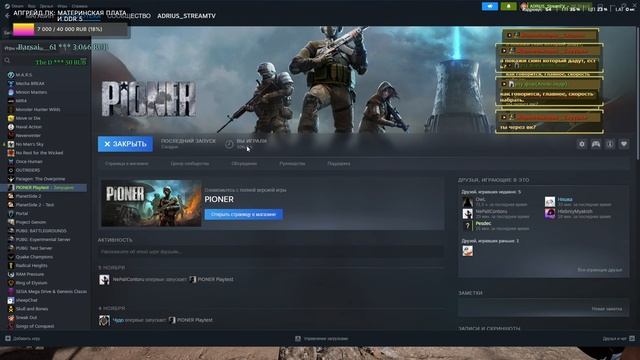Open friend HatinnyMyatoh's profile
Image resolution: width=640 pixels, height=360 pixels.
click(x=575, y=211)
